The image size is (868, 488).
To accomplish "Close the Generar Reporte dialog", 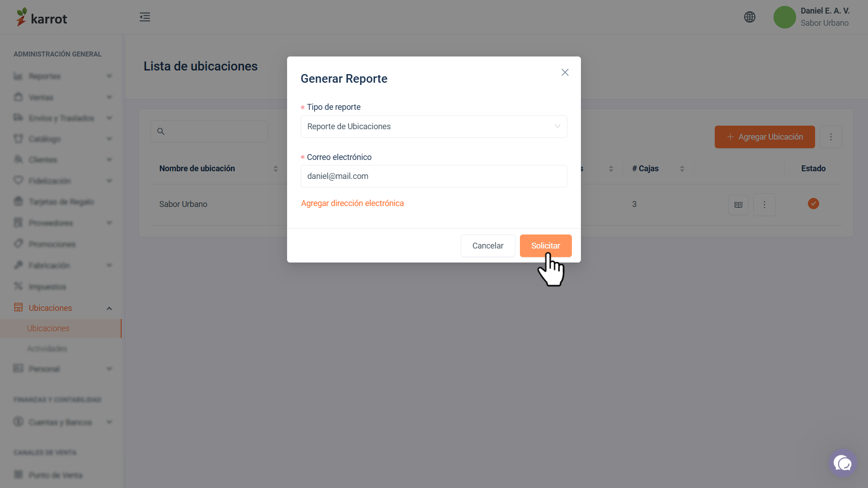I will 565,72.
